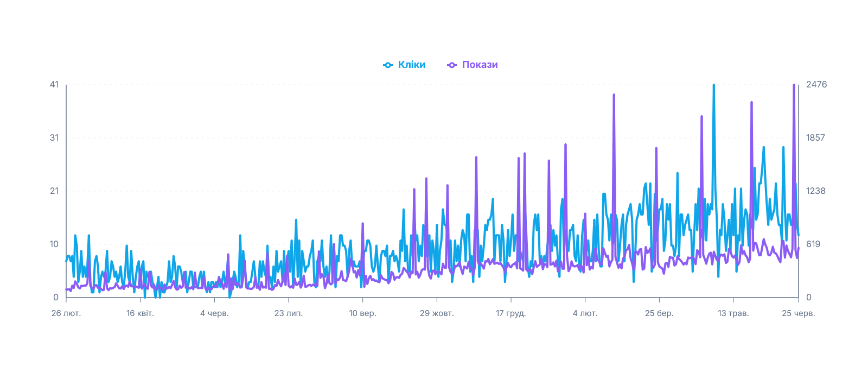Select the 10 вер. date label
Image resolution: width=868 pixels, height=391 pixels.
[x=362, y=313]
